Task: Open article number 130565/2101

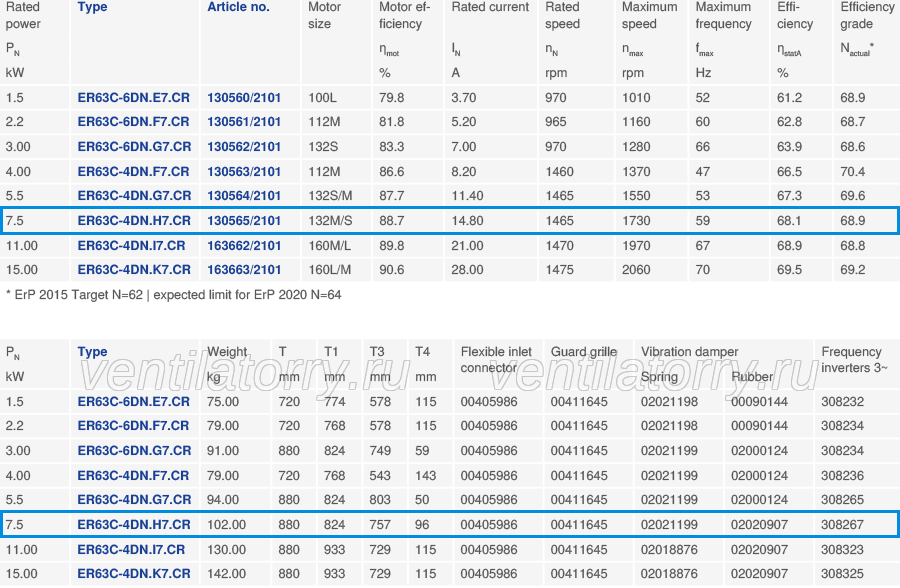Action: coord(244,220)
